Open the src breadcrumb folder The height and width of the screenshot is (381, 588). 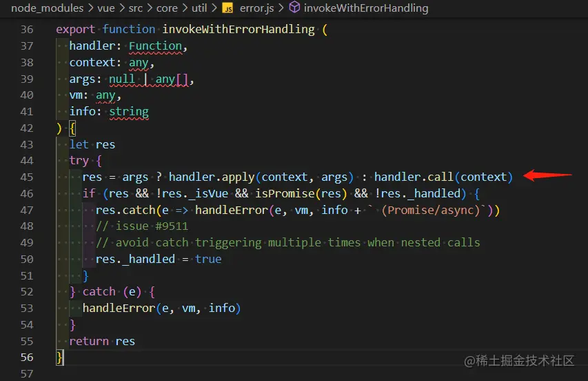[136, 8]
